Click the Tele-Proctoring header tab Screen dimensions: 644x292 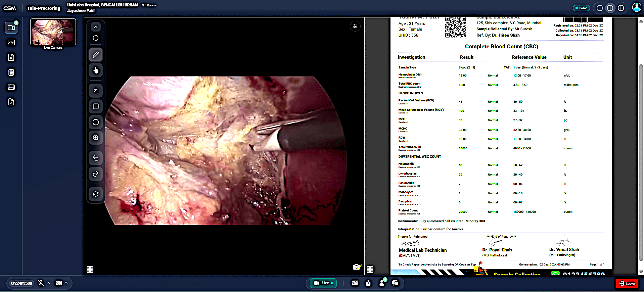coord(44,8)
